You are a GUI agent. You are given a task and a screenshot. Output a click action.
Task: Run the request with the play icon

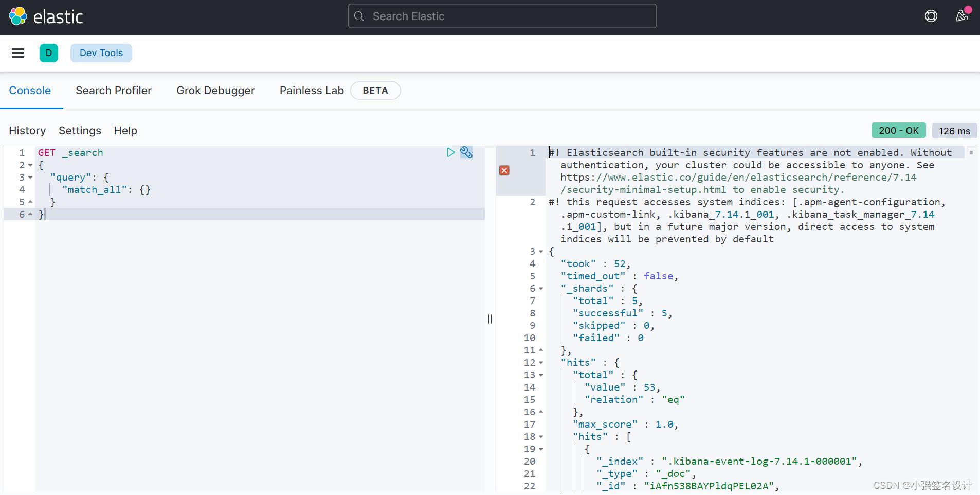point(450,152)
